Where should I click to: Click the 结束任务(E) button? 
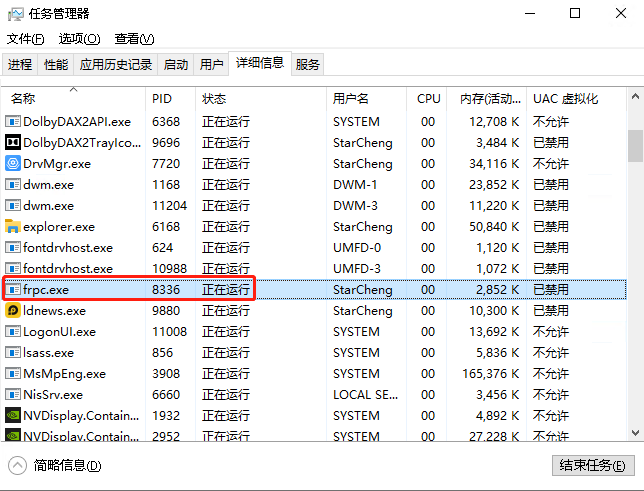pos(593,466)
